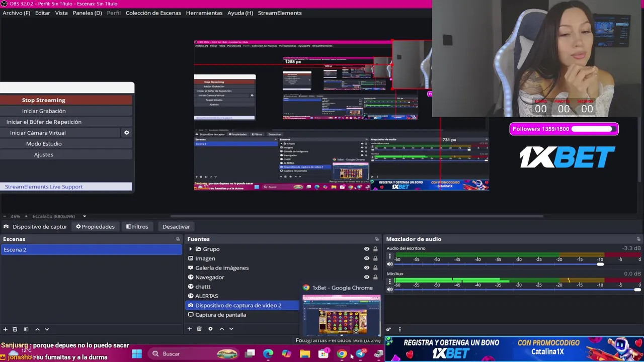The width and height of the screenshot is (644, 362).
Task: Open the Archivo menu
Action: pyautogui.click(x=16, y=13)
